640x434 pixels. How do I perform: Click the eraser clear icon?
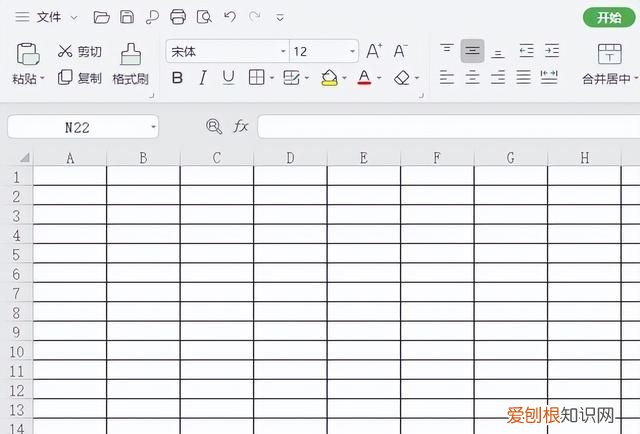click(x=402, y=78)
